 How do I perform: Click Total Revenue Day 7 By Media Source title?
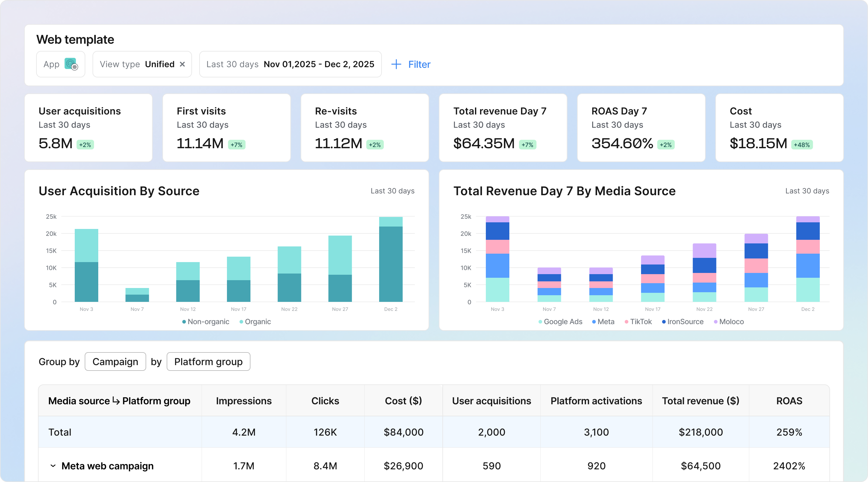tap(565, 191)
